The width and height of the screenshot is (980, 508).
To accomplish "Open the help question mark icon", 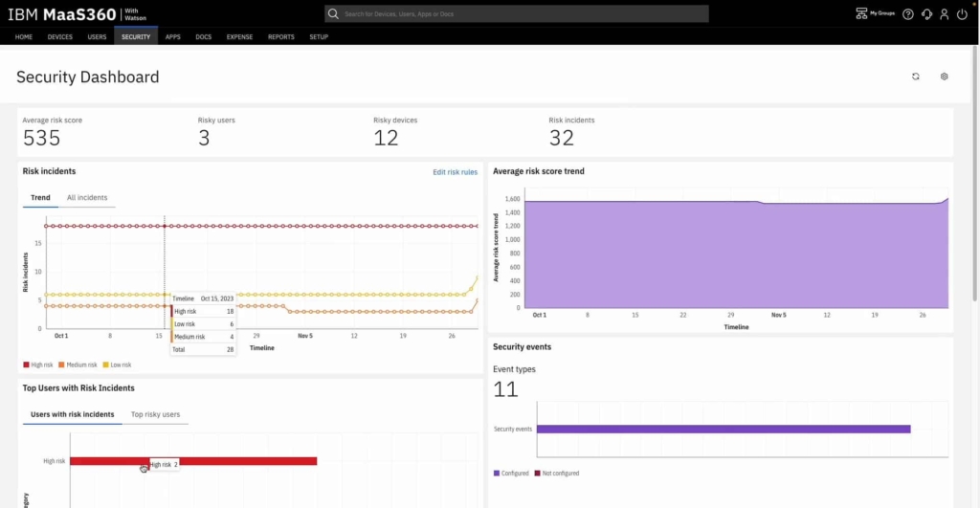I will click(908, 13).
